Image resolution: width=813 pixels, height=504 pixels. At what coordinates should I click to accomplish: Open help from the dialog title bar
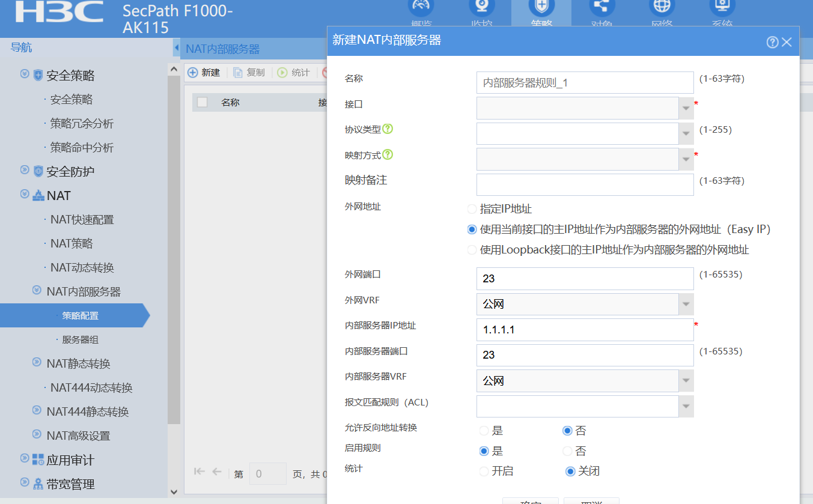pos(773,42)
